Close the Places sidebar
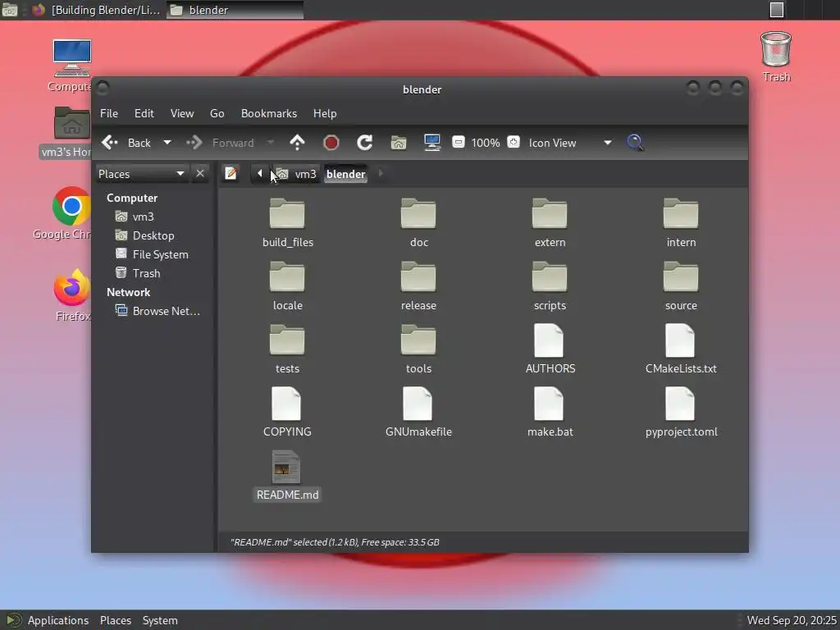840x630 pixels. 200,174
